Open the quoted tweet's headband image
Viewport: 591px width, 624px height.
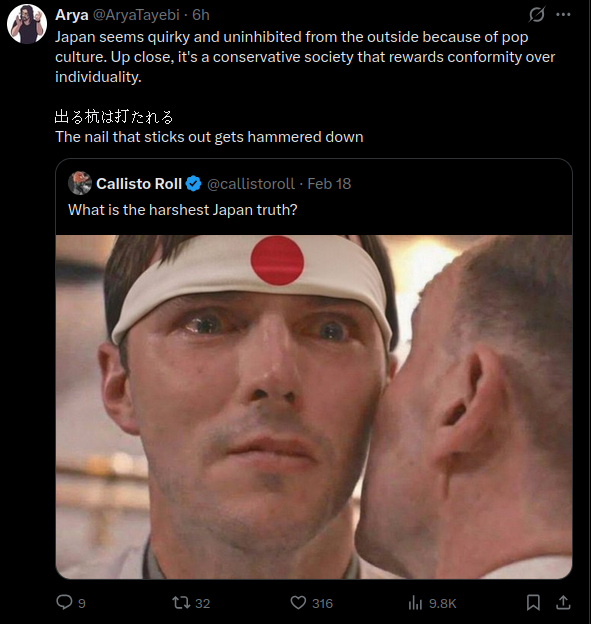tap(314, 407)
